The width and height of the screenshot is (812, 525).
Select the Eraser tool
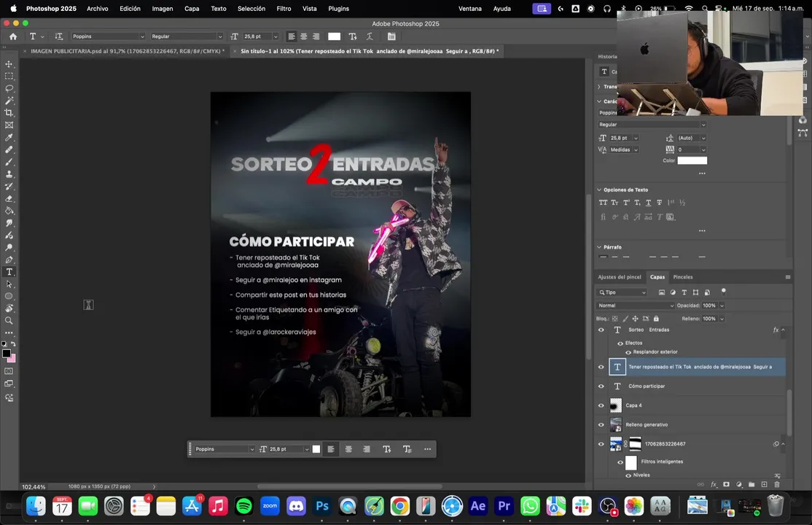(9, 198)
